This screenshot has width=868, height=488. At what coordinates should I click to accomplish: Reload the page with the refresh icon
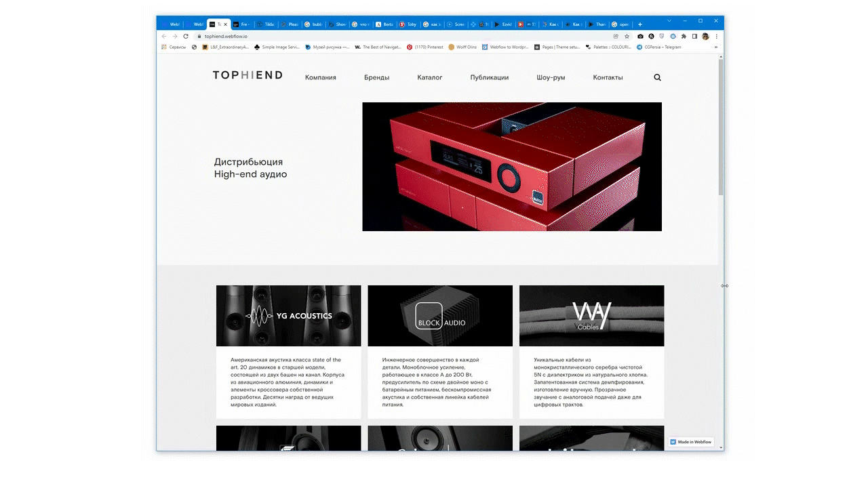pyautogui.click(x=186, y=36)
